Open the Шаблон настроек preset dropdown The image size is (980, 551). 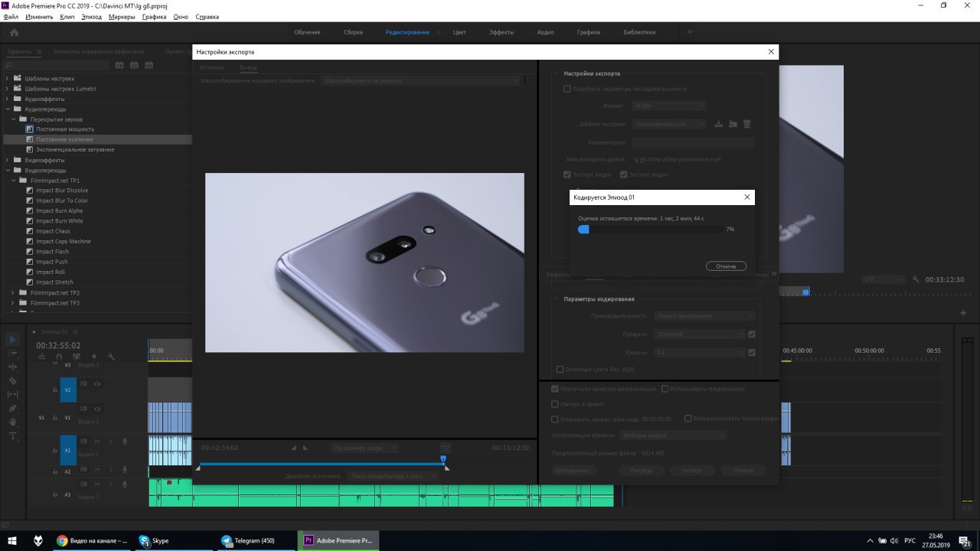click(x=669, y=124)
